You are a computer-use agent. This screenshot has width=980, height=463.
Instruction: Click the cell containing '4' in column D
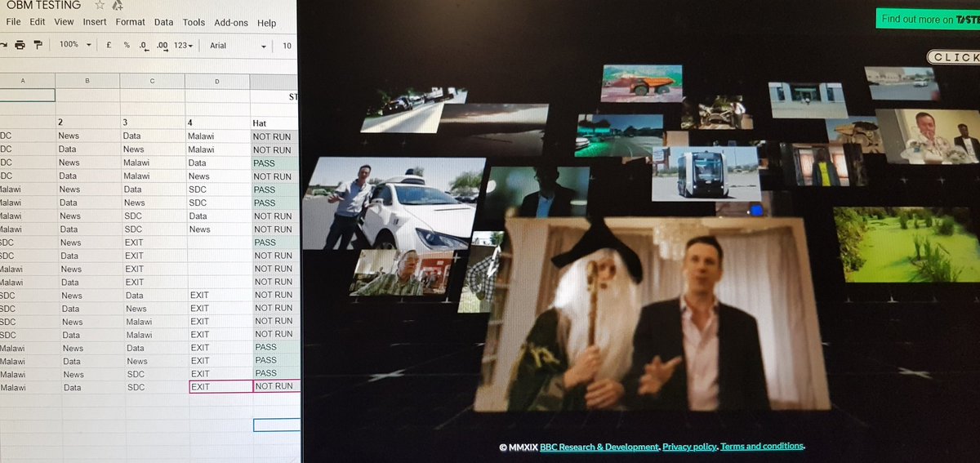pyautogui.click(x=217, y=122)
